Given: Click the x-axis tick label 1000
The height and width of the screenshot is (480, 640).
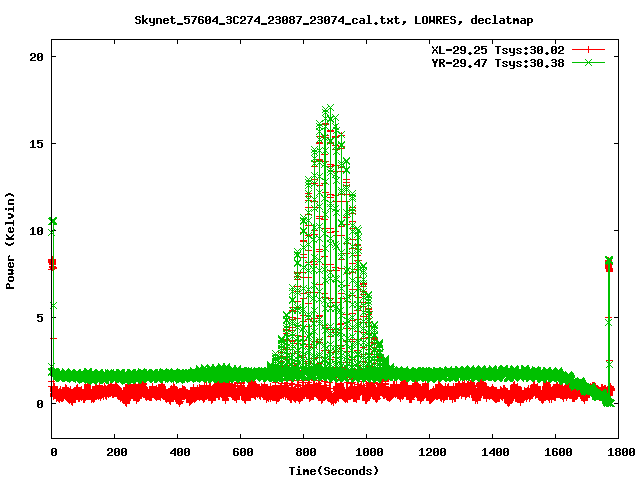Looking at the screenshot, I should pos(369,452).
